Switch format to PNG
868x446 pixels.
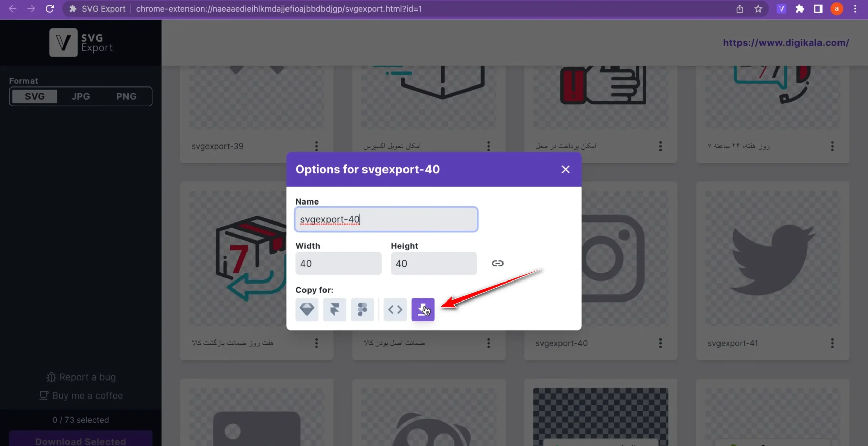click(126, 96)
